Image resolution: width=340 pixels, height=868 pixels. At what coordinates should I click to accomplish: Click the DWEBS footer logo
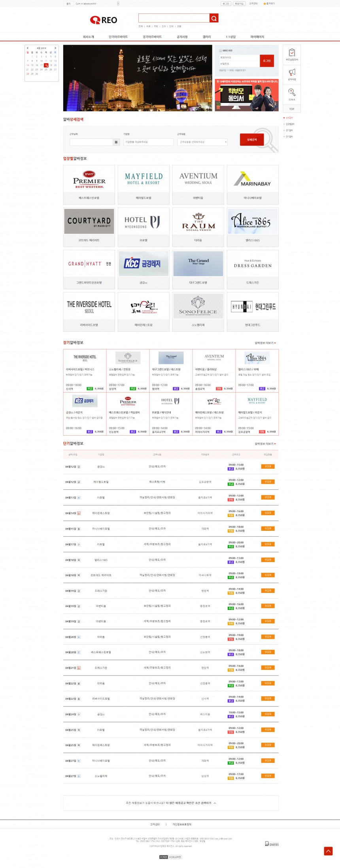(272, 843)
